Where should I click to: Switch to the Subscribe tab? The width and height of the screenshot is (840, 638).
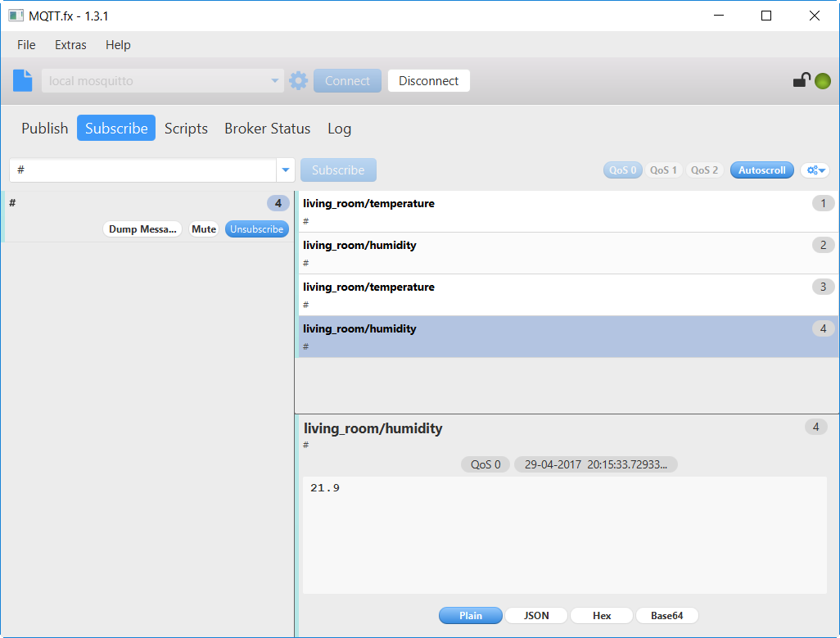[x=116, y=128]
